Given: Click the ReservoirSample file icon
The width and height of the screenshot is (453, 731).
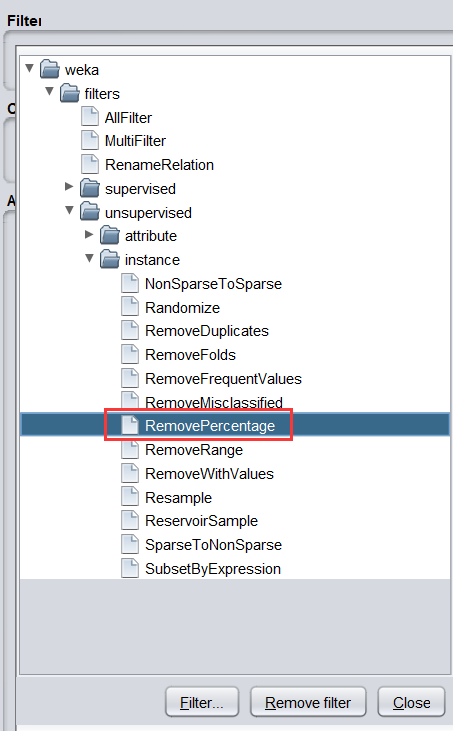Looking at the screenshot, I should (130, 520).
